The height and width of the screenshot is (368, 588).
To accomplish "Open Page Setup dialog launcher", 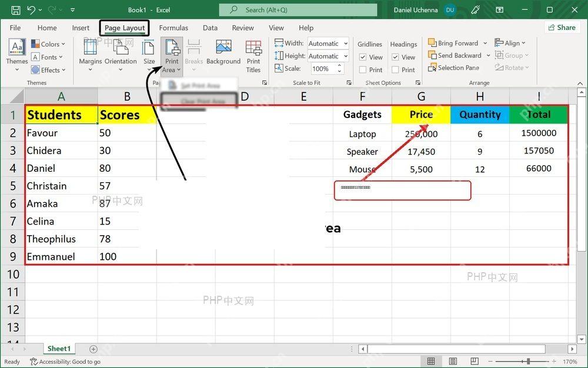I will [x=265, y=82].
